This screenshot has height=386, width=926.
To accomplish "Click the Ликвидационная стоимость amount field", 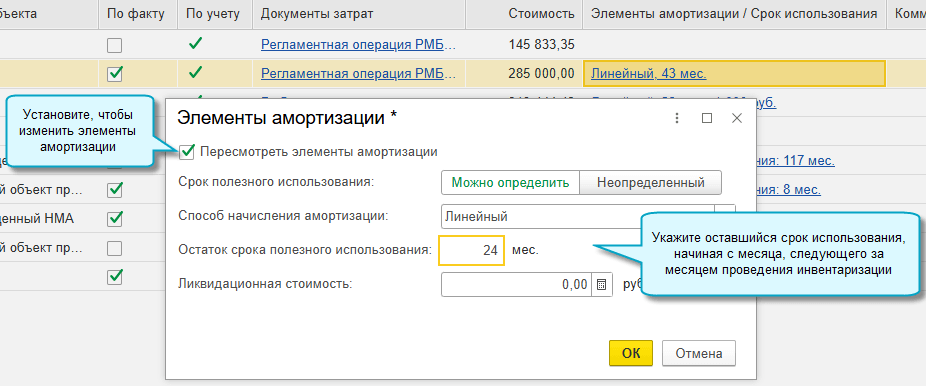I will [517, 284].
